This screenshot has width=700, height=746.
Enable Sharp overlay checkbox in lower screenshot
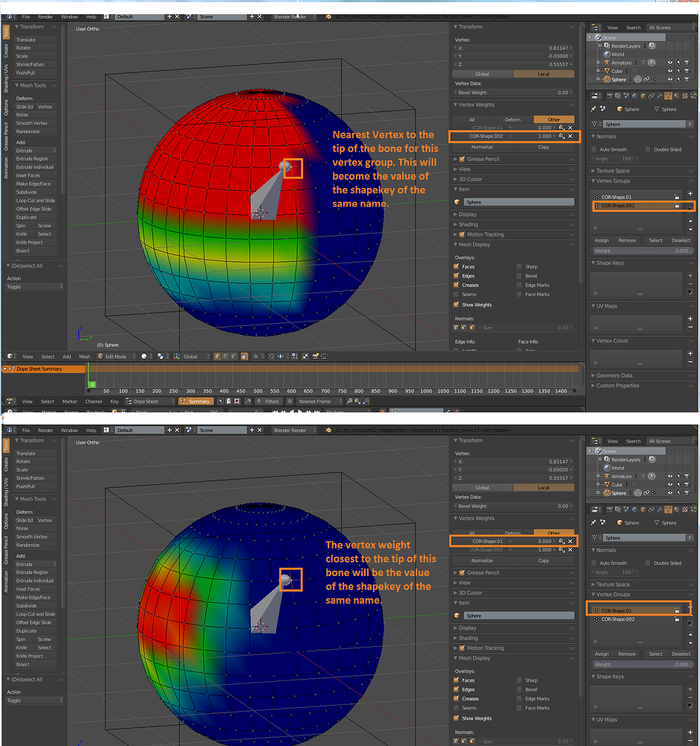[x=519, y=680]
